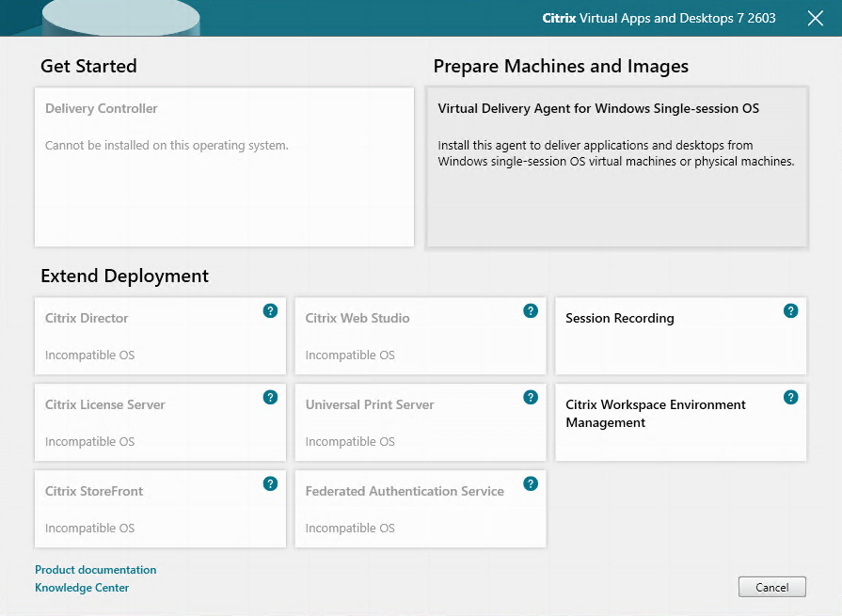This screenshot has width=842, height=616.
Task: Click 'Cannot be installed on this operating system.' text
Action: tap(167, 146)
